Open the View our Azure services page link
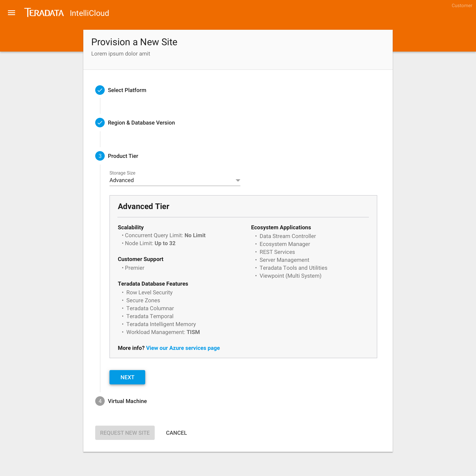The width and height of the screenshot is (476, 476). pyautogui.click(x=183, y=348)
